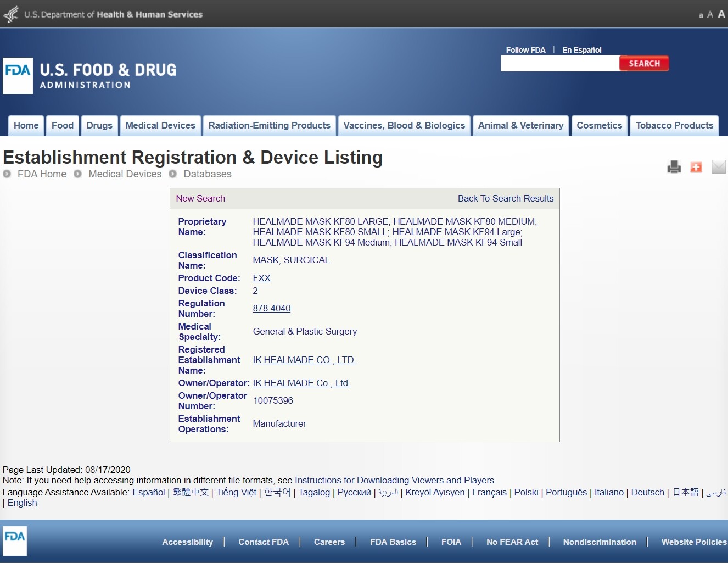Open Careers footer link

point(329,542)
